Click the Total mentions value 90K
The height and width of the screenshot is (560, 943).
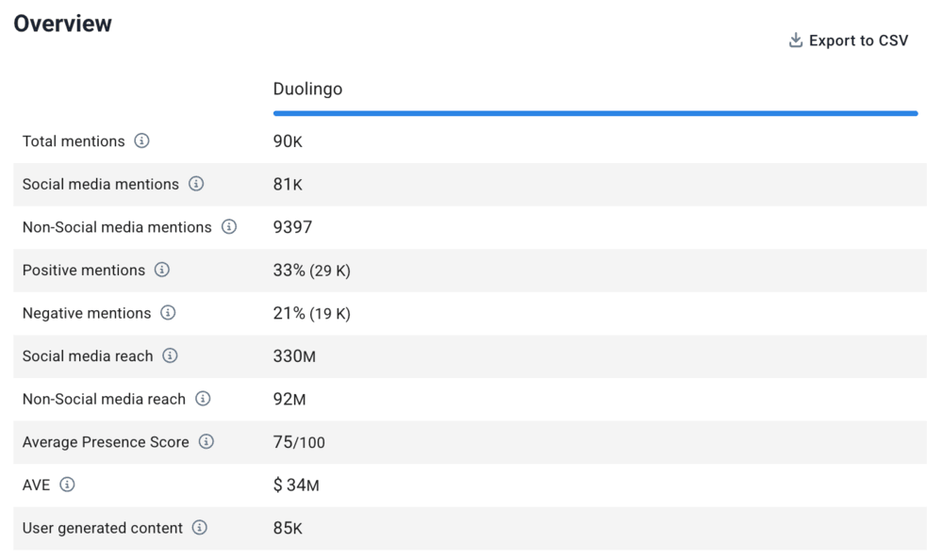[x=288, y=141]
